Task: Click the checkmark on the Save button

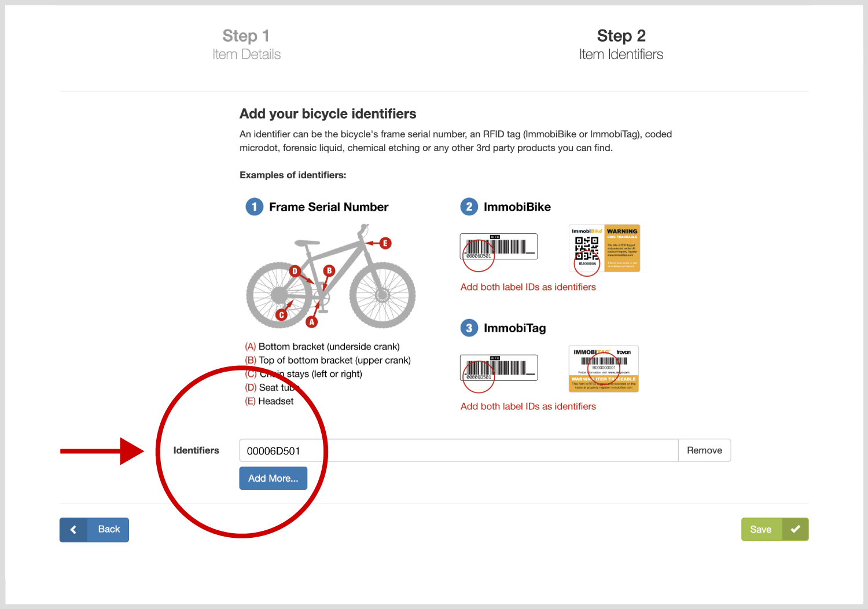Action: point(795,529)
